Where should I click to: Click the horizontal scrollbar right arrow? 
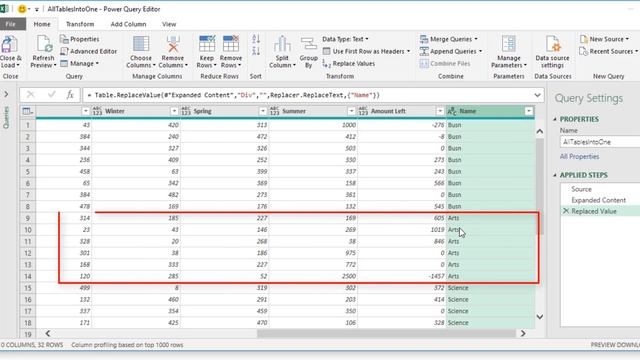tap(523, 333)
